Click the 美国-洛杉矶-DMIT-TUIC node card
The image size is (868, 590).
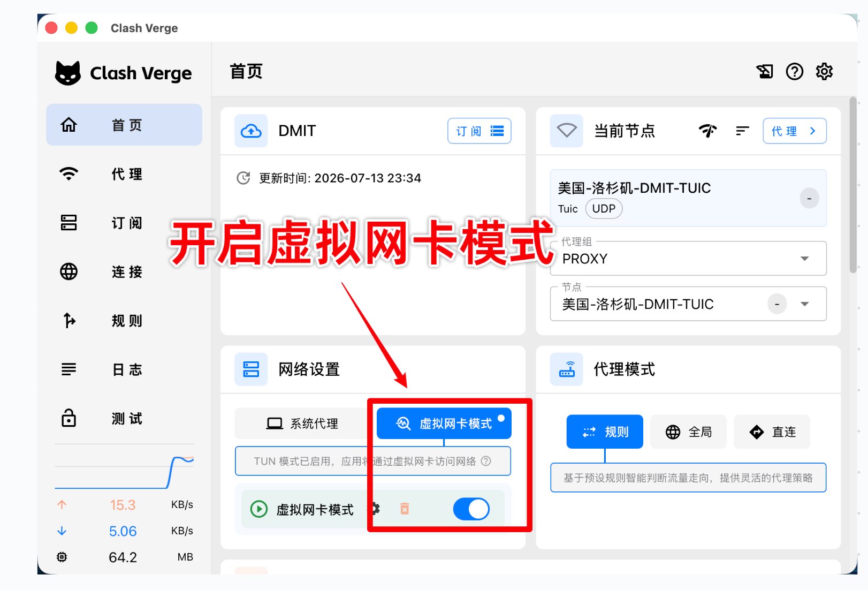point(688,198)
